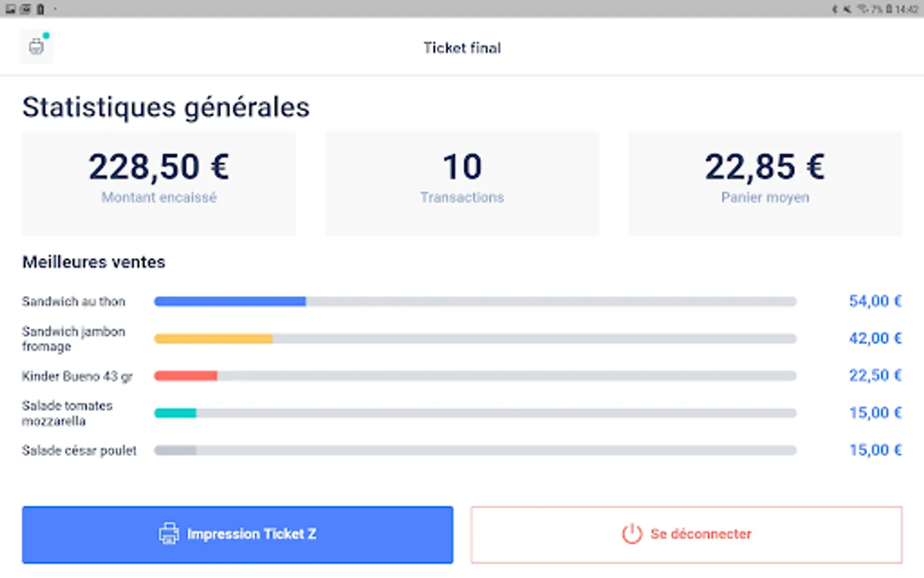Tap the muted sound icon in status bar

point(847,9)
